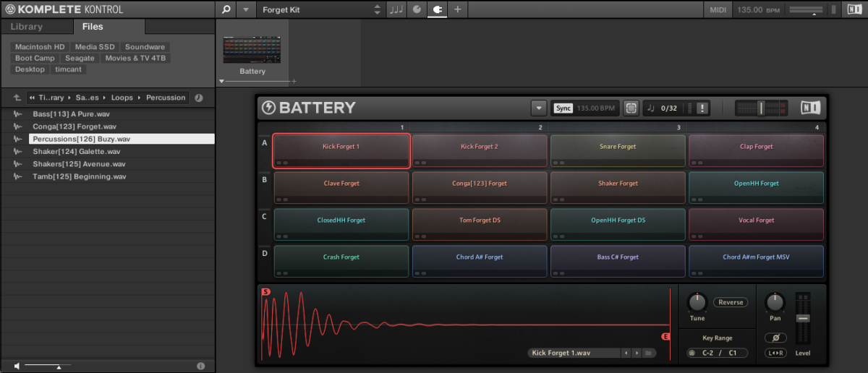868x373 pixels.
Task: Click the Tune knob
Action: pos(697,301)
